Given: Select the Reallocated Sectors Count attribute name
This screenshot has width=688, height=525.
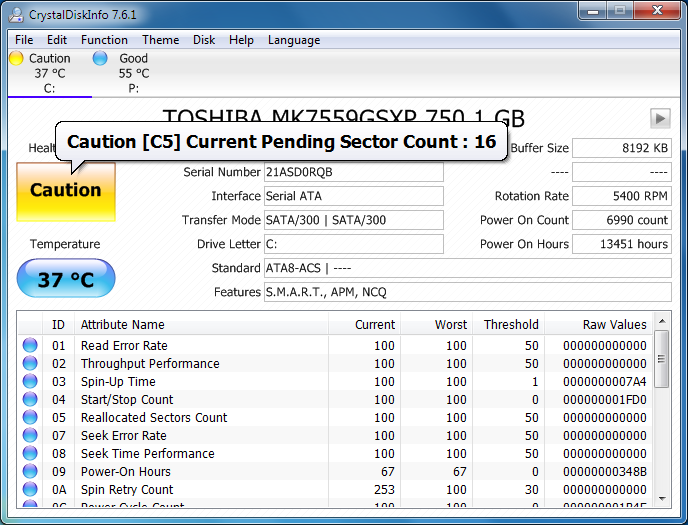Looking at the screenshot, I should (154, 418).
